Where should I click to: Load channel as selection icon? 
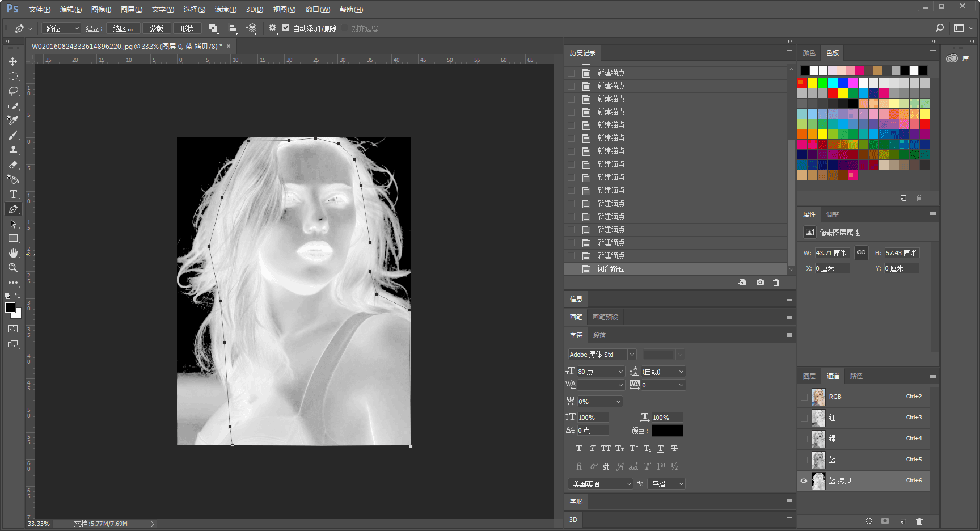pyautogui.click(x=869, y=521)
